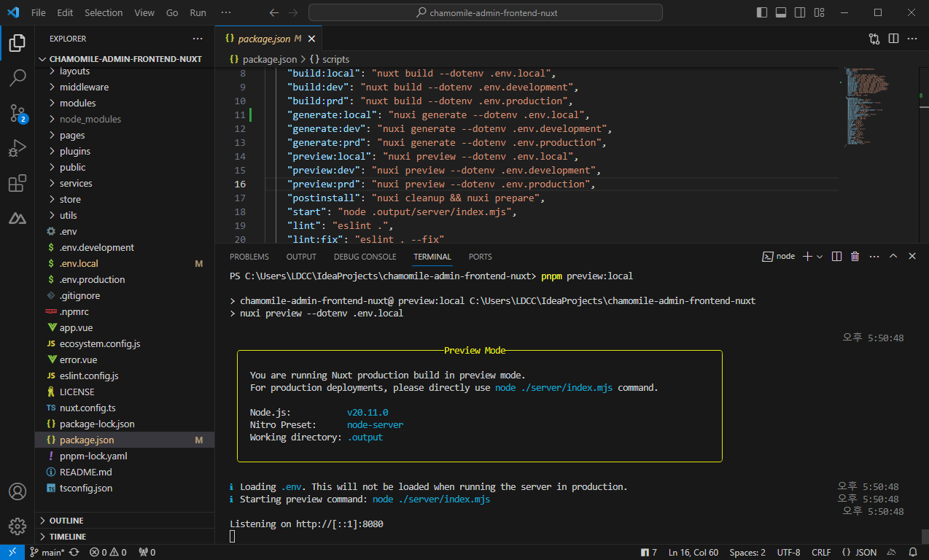
Task: Open the terminal launch profile dropdown arrow
Action: click(820, 256)
